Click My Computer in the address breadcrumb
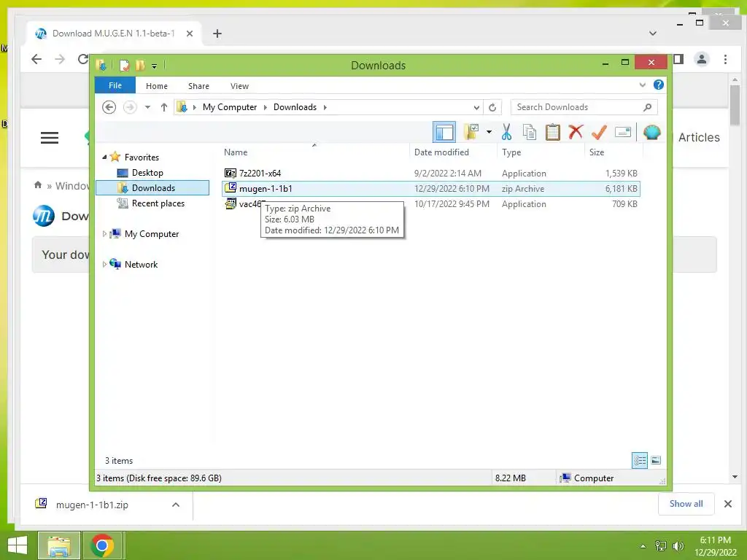 [230, 107]
